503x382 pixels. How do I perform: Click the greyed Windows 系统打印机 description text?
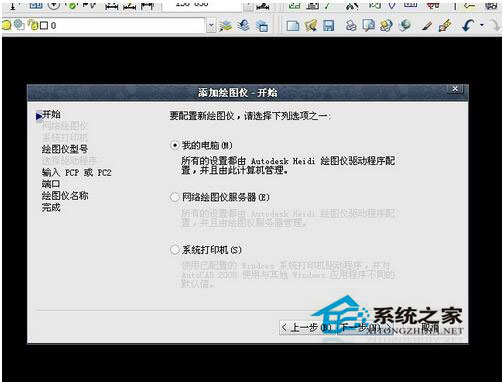click(288, 275)
